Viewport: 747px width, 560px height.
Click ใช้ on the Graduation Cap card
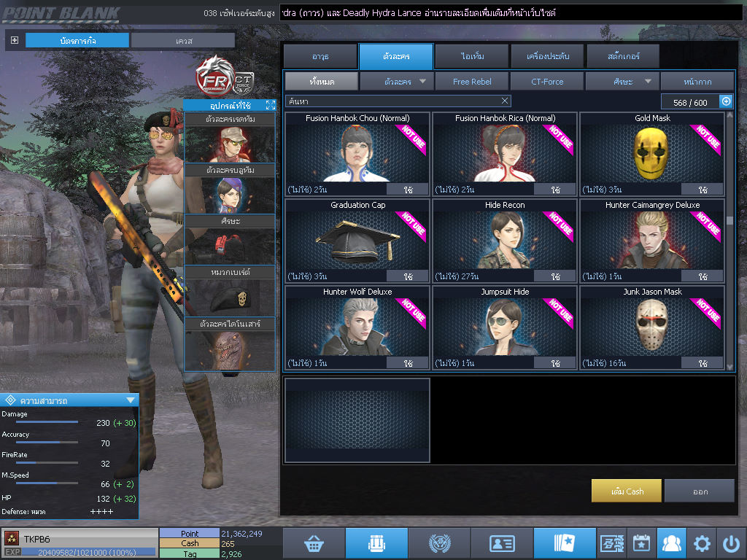pos(408,276)
